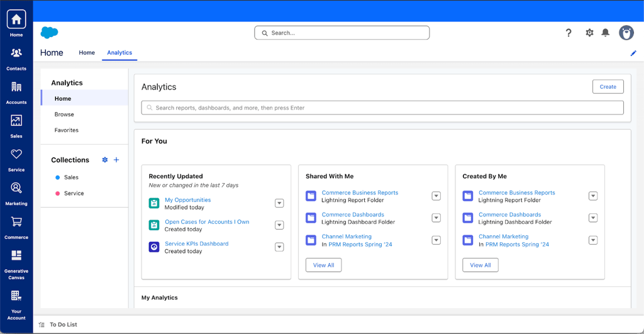Click Service KPIs Dashboard icon

tap(154, 247)
